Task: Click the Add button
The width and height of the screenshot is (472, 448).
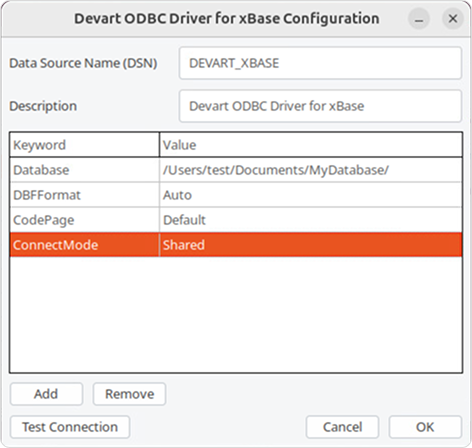Action: point(46,394)
